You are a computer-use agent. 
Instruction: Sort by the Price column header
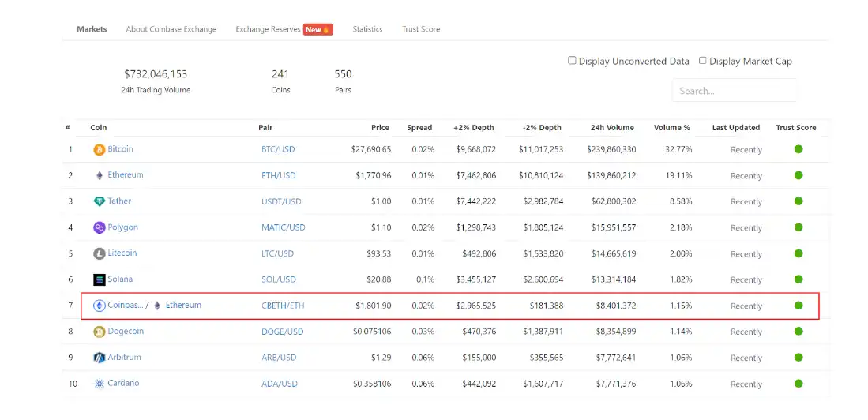pos(380,127)
